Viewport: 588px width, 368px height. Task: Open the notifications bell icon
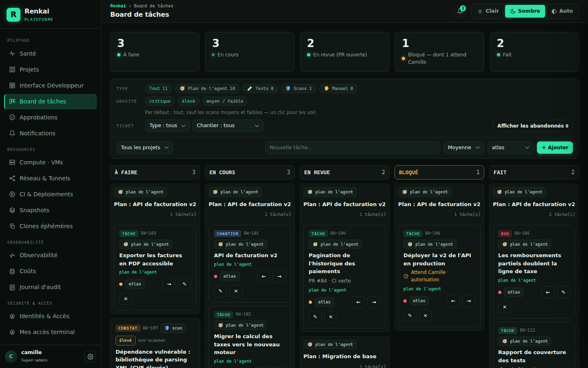pos(460,11)
